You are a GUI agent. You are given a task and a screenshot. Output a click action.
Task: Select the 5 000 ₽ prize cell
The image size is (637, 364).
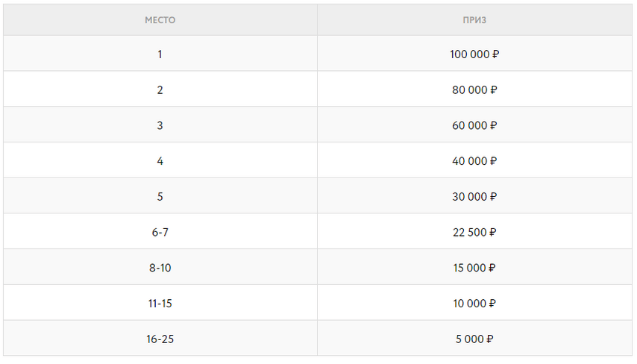474,339
